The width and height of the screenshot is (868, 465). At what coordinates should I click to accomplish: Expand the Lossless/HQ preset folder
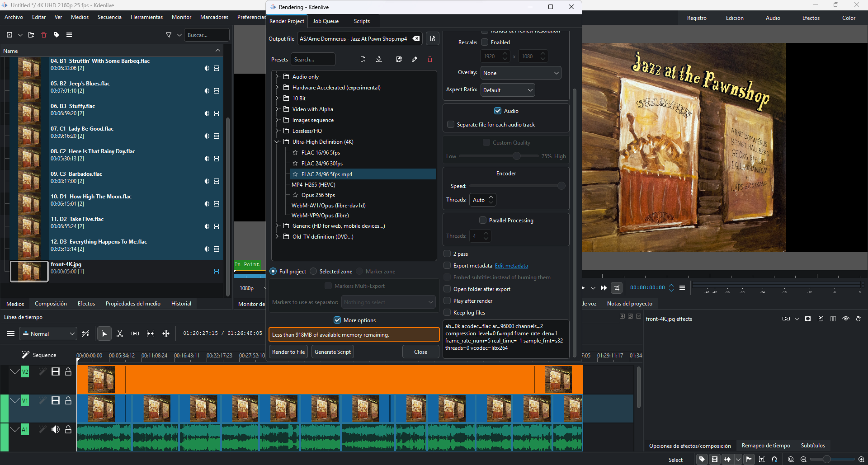[x=277, y=131]
